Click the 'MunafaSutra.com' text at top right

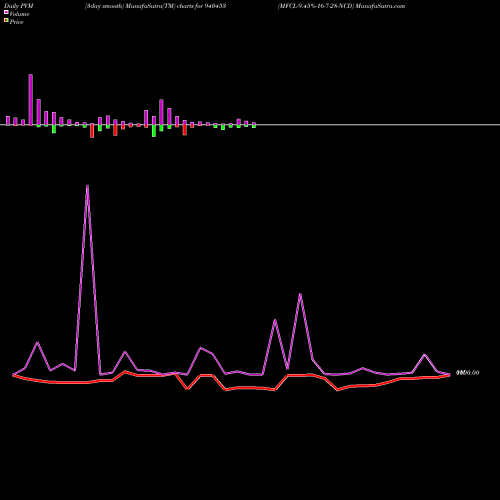point(380,6)
